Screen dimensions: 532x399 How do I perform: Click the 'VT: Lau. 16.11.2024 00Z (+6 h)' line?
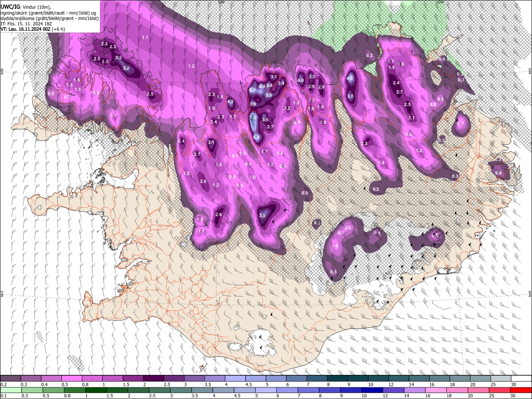(32, 29)
